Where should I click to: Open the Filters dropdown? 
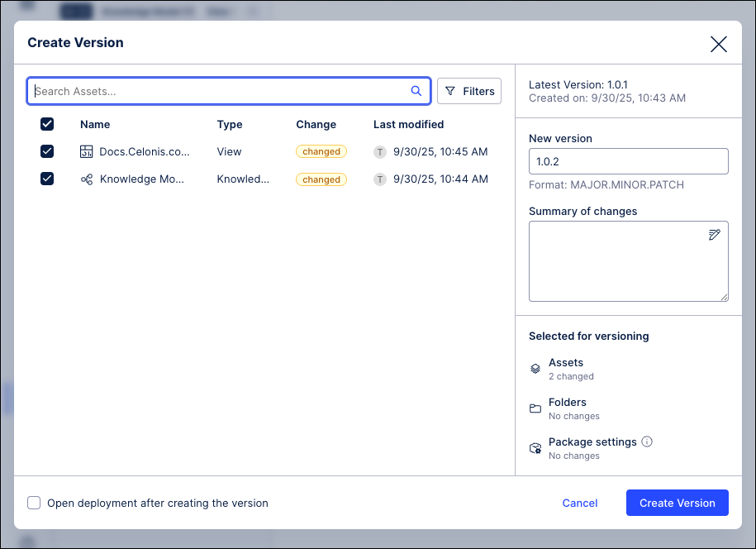469,91
